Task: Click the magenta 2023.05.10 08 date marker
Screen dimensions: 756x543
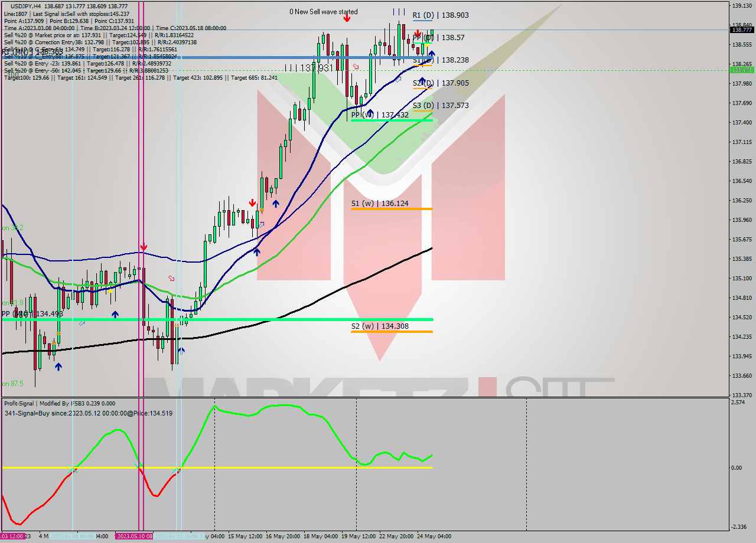Action: [134, 537]
